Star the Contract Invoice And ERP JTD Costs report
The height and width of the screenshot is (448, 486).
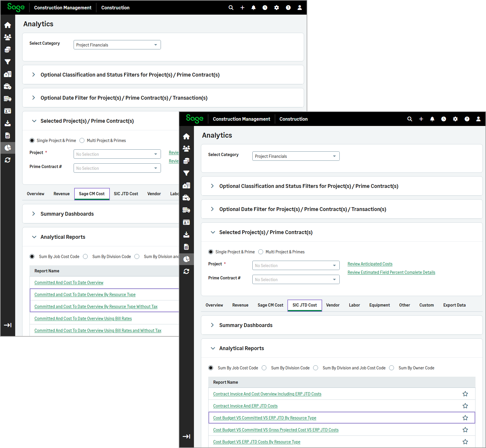point(465,406)
